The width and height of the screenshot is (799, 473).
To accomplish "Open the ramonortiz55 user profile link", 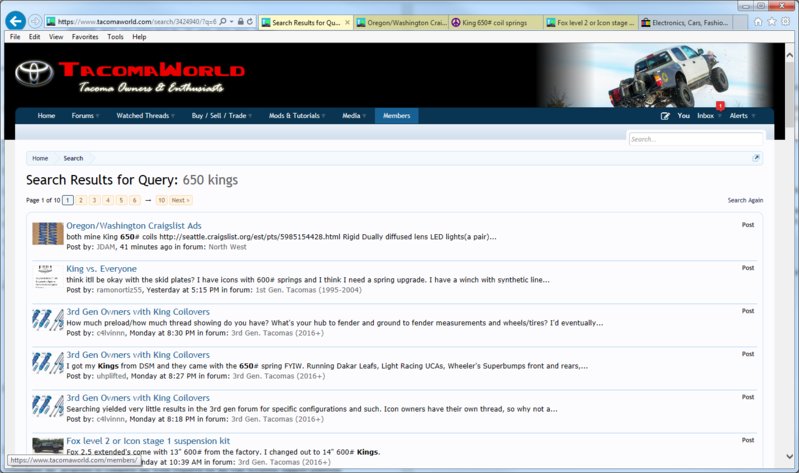I will pos(119,290).
